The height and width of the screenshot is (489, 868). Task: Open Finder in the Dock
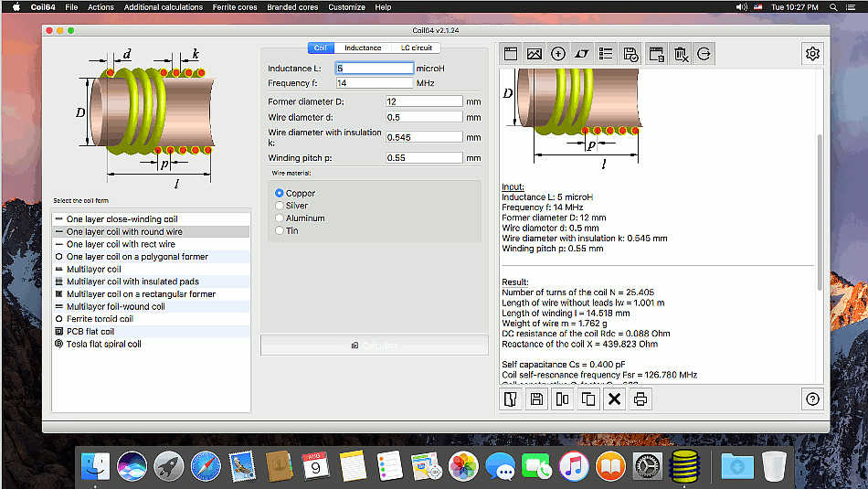point(95,466)
